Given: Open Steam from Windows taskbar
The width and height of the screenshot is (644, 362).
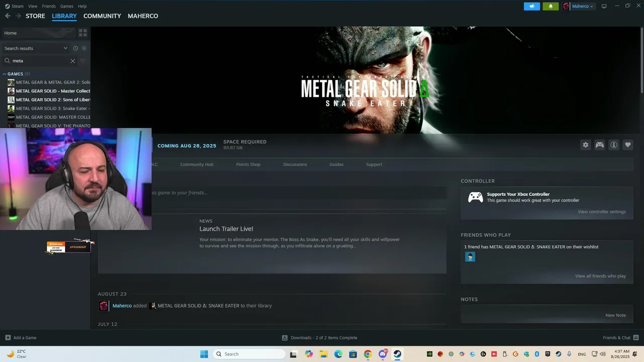Looking at the screenshot, I should click(397, 354).
